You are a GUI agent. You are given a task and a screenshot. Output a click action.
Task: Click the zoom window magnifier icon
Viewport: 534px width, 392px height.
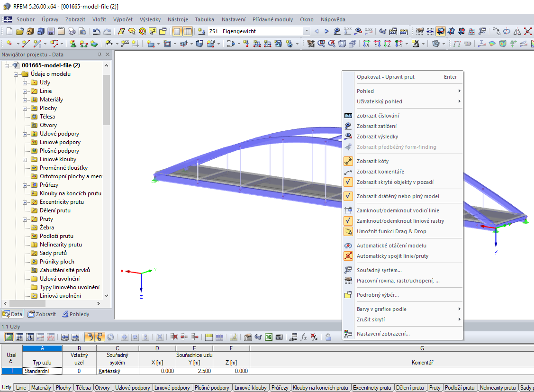[321, 44]
